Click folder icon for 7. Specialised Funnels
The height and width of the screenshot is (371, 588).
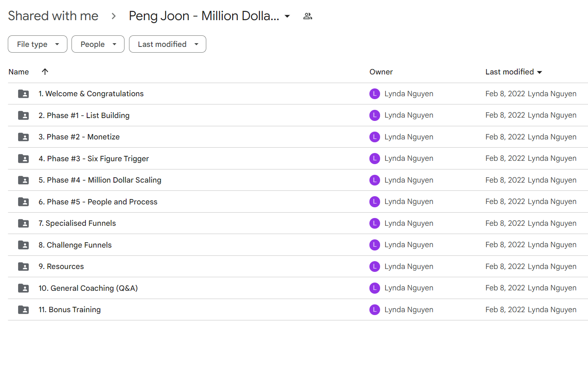(x=23, y=223)
